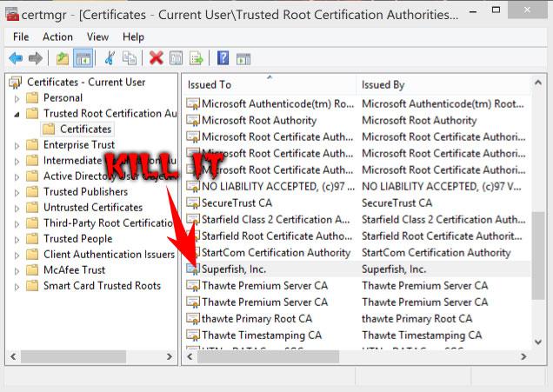553x392 pixels.
Task: Select first Thawte Premium Server CA row
Action: click(356, 286)
